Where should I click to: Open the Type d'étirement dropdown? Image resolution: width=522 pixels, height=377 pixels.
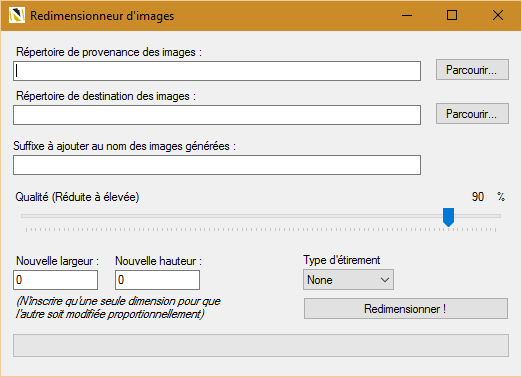click(x=348, y=280)
